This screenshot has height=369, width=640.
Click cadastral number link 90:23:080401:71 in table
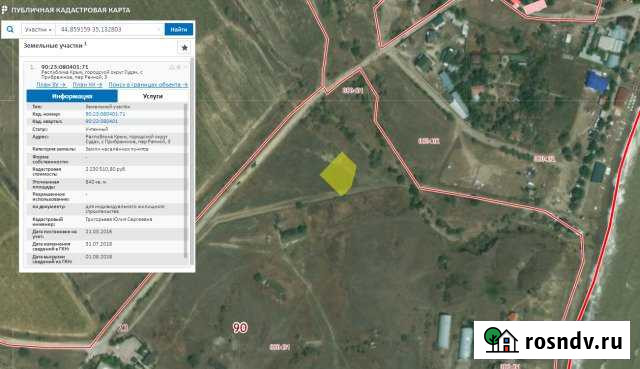105,114
